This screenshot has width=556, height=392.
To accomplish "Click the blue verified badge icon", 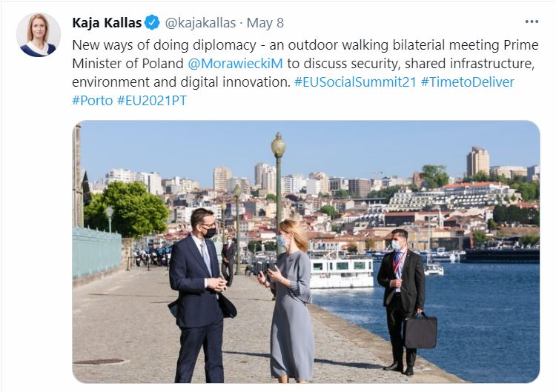I will click(x=153, y=23).
